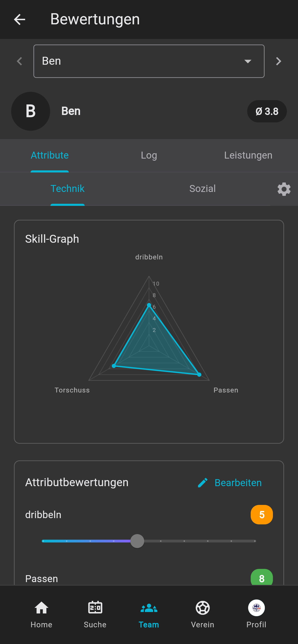Tap the Ø 3.8 average rating badge

pos(267,111)
